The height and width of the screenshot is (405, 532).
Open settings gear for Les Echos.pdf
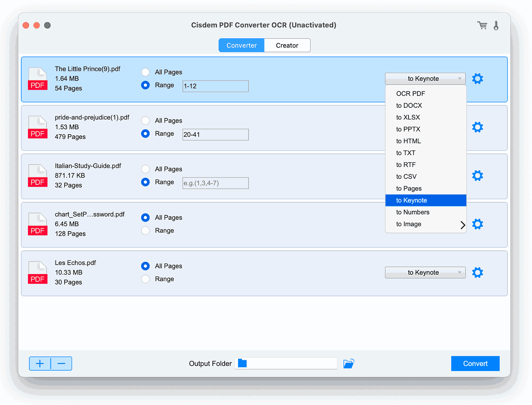click(477, 273)
